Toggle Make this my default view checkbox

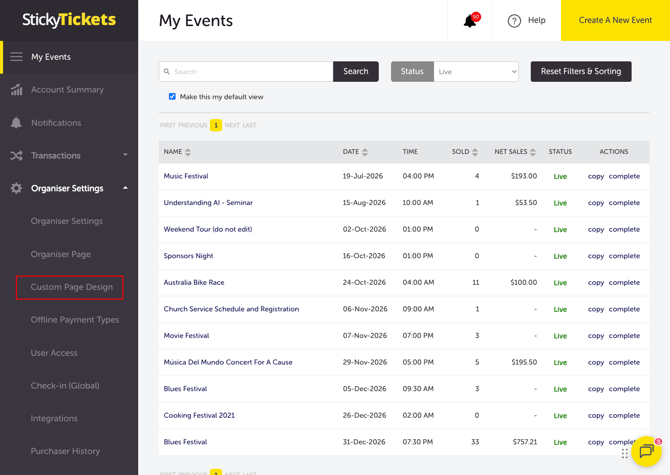coord(172,97)
